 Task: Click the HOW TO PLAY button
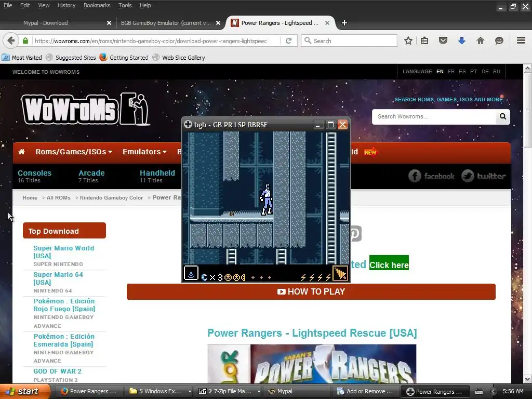[311, 291]
